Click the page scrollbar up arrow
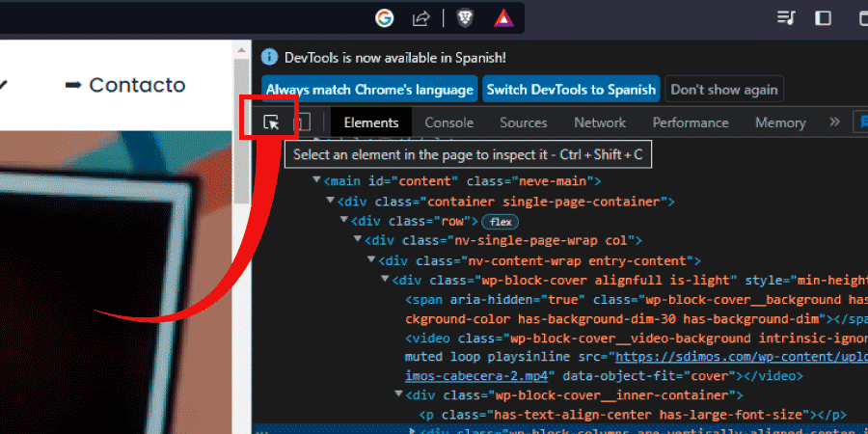The image size is (868, 434). (241, 50)
